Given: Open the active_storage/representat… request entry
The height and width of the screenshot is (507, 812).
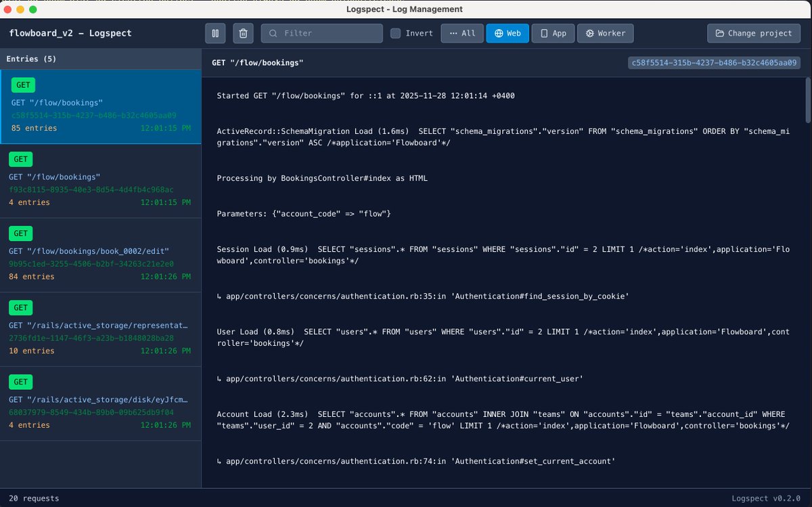Looking at the screenshot, I should tap(101, 330).
